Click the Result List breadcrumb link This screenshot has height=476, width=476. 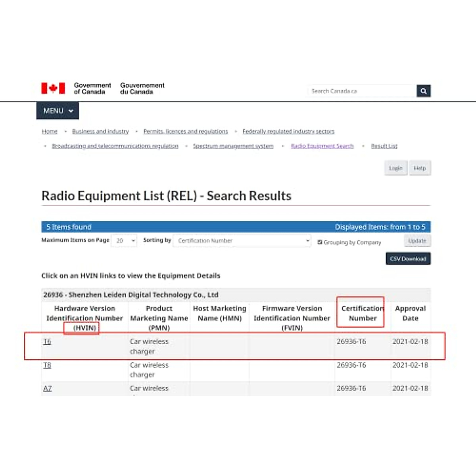coord(384,146)
